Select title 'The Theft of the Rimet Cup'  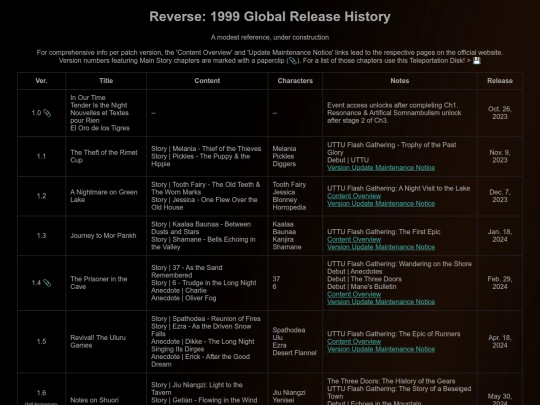click(x=104, y=156)
